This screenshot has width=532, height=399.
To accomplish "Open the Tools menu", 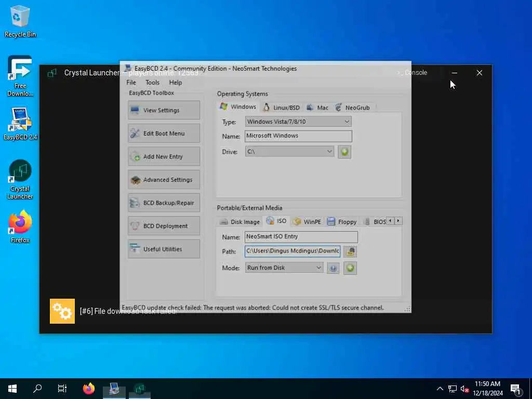I will pos(152,83).
